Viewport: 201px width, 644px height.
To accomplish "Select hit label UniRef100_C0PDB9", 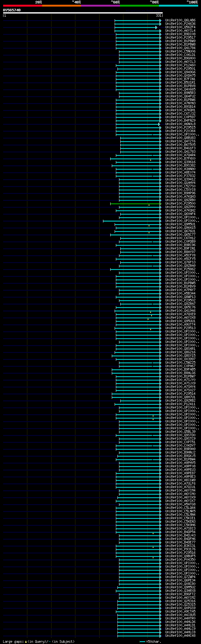I will [180, 242].
